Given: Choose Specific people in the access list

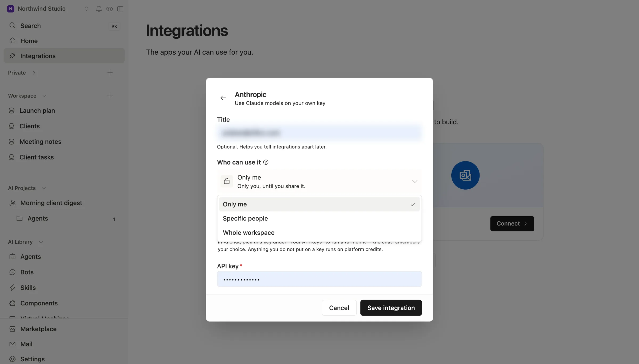Looking at the screenshot, I should coord(319,218).
